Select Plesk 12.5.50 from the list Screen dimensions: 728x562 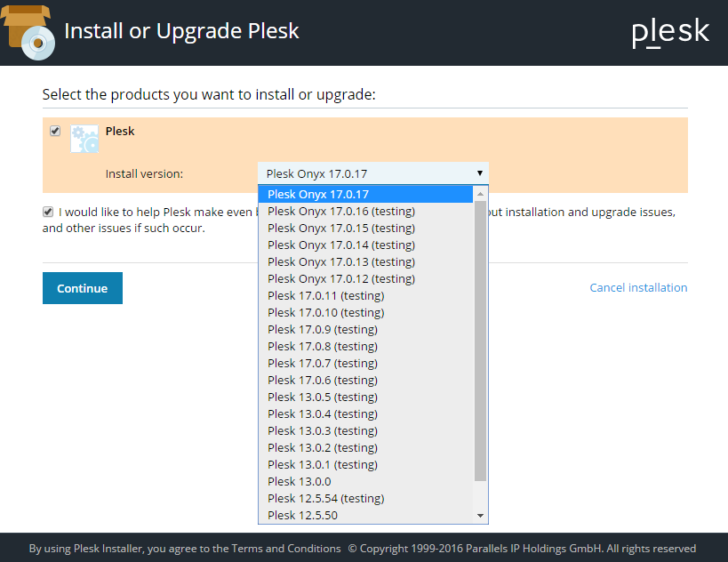(302, 515)
